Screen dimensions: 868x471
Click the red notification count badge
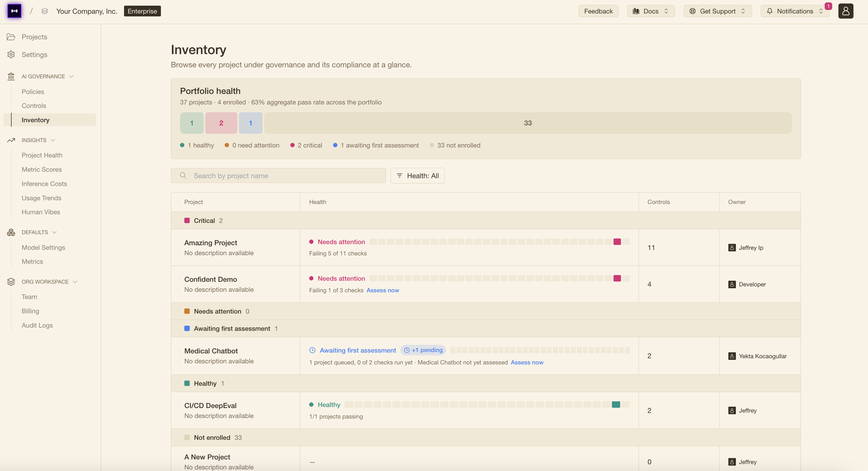(x=828, y=6)
